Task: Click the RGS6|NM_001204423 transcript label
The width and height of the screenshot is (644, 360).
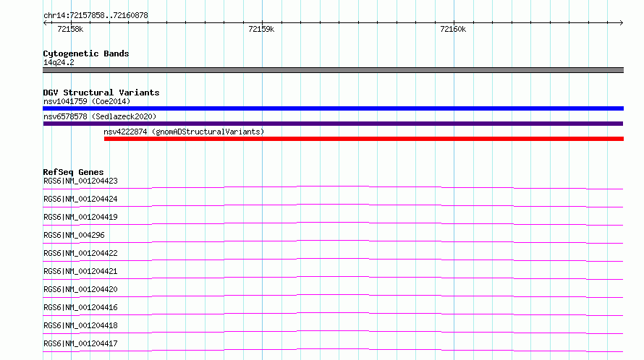Action: pos(80,181)
